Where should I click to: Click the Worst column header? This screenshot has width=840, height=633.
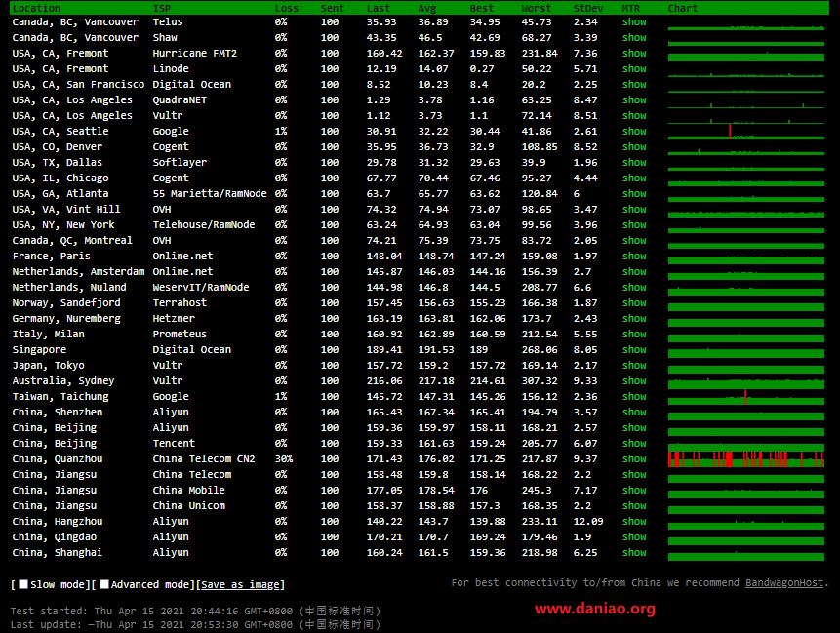[537, 8]
